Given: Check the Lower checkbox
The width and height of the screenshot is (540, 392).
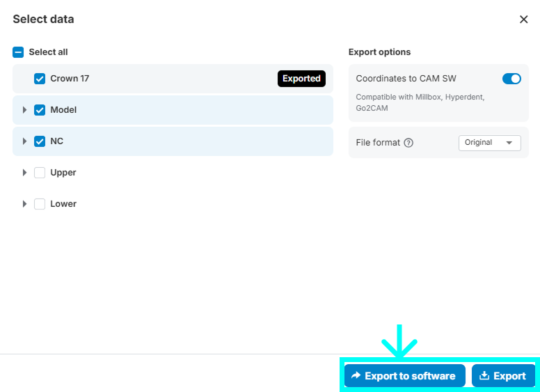Looking at the screenshot, I should click(x=40, y=204).
